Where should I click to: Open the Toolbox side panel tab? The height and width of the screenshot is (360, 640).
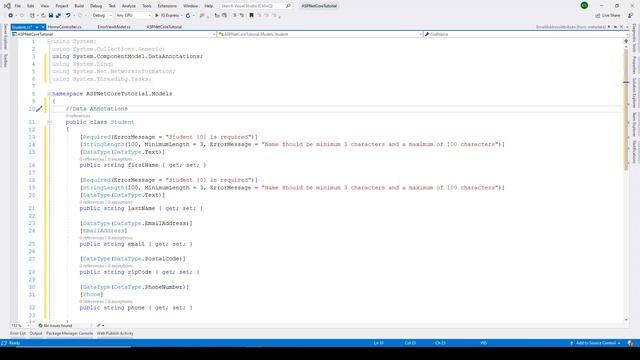(5, 60)
